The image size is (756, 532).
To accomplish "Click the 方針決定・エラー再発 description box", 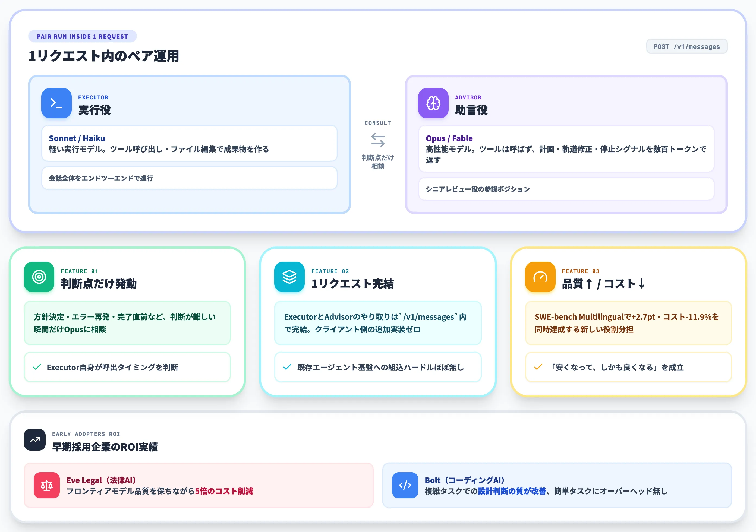I will tap(127, 323).
